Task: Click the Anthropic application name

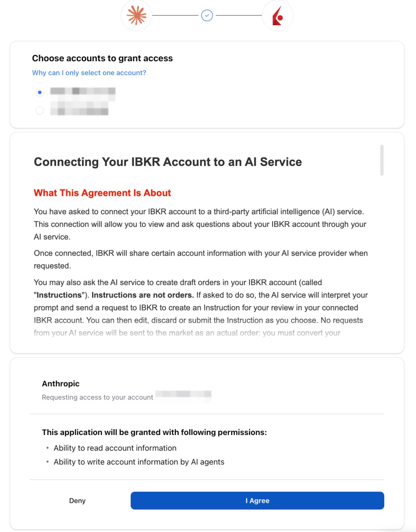Action: (61, 383)
